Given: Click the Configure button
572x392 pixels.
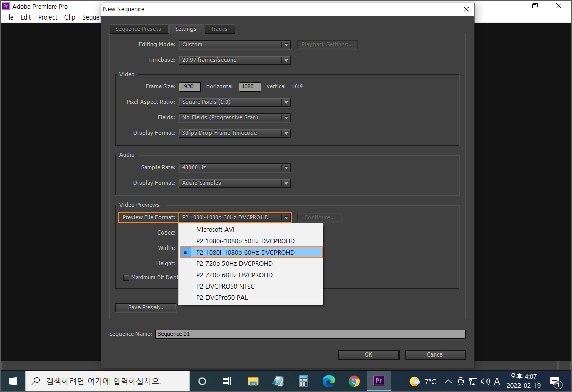Looking at the screenshot, I should pyautogui.click(x=320, y=217).
